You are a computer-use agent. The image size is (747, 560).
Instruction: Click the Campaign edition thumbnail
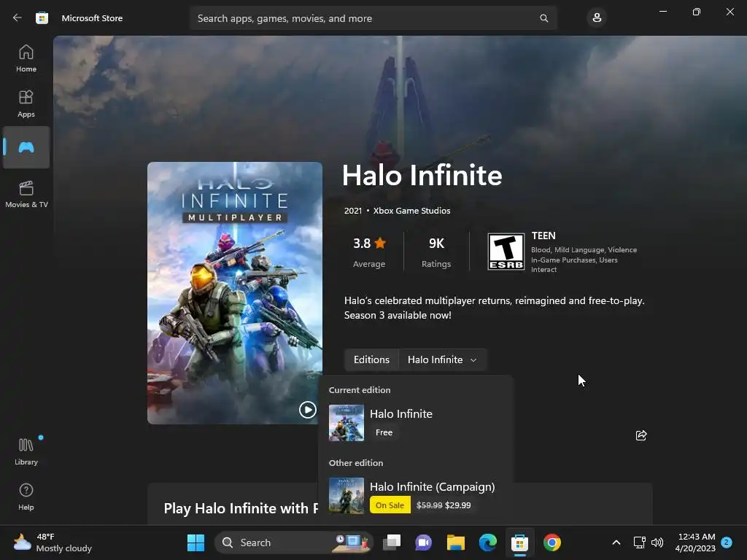click(x=347, y=496)
